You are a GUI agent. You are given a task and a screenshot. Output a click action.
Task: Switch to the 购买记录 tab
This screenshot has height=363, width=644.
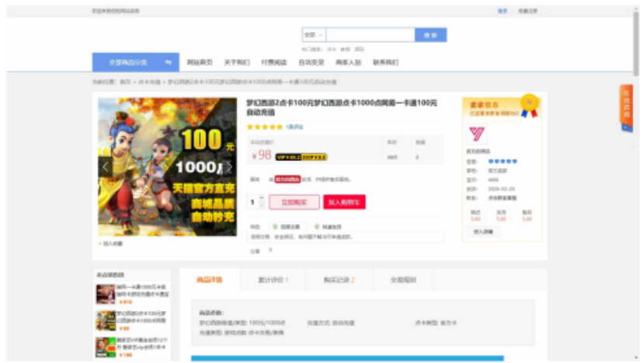[x=340, y=280]
